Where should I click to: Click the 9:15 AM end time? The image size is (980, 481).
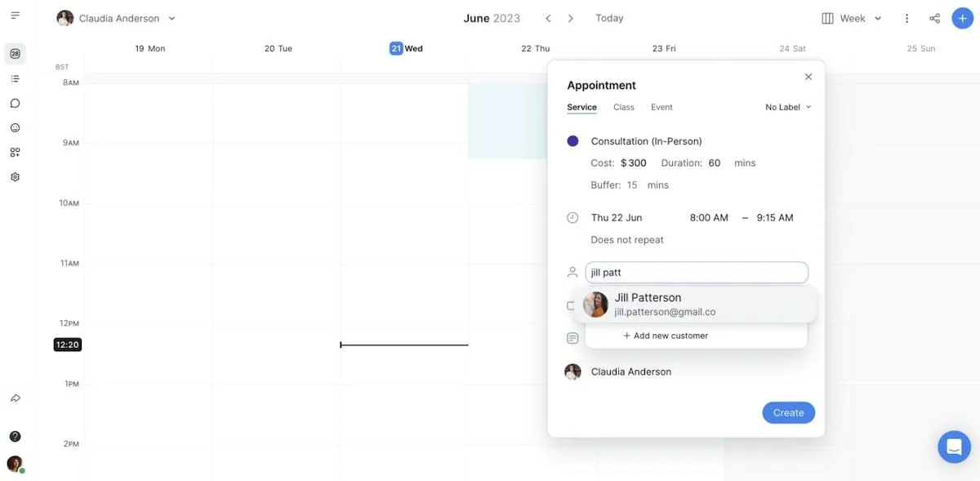click(775, 218)
